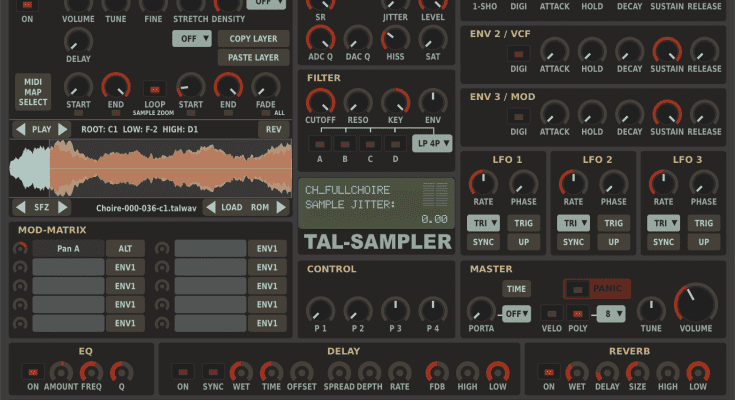Screen dimensions: 735x400
Task: Expand the polyphony voices dropdown showing 8
Action: [610, 313]
